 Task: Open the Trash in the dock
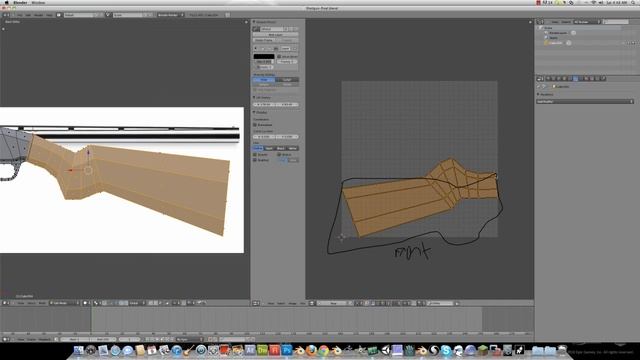click(562, 350)
